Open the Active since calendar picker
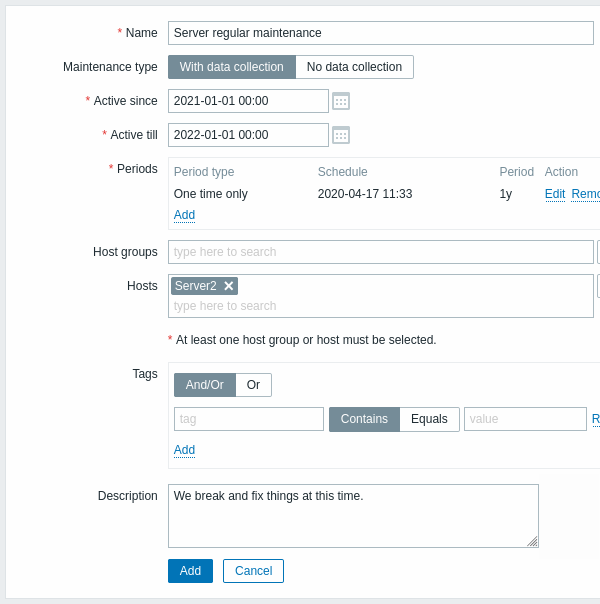Screen dimensions: 600x604 point(341,101)
